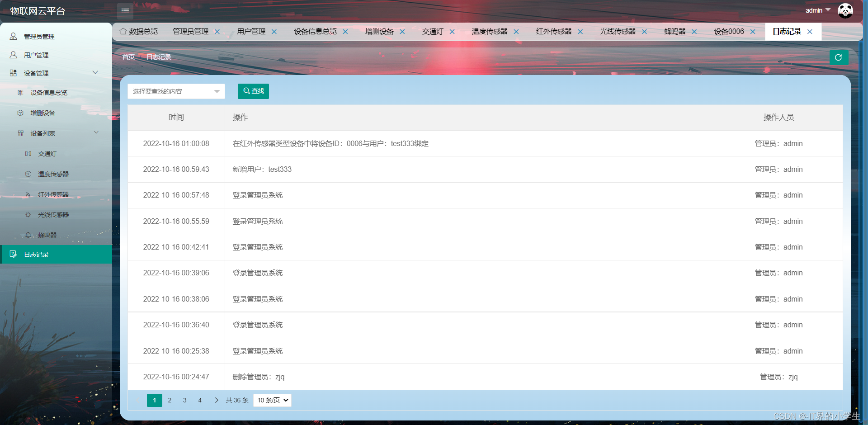Collapse the 设备列表 sidebar group
The image size is (868, 425).
coord(96,132)
